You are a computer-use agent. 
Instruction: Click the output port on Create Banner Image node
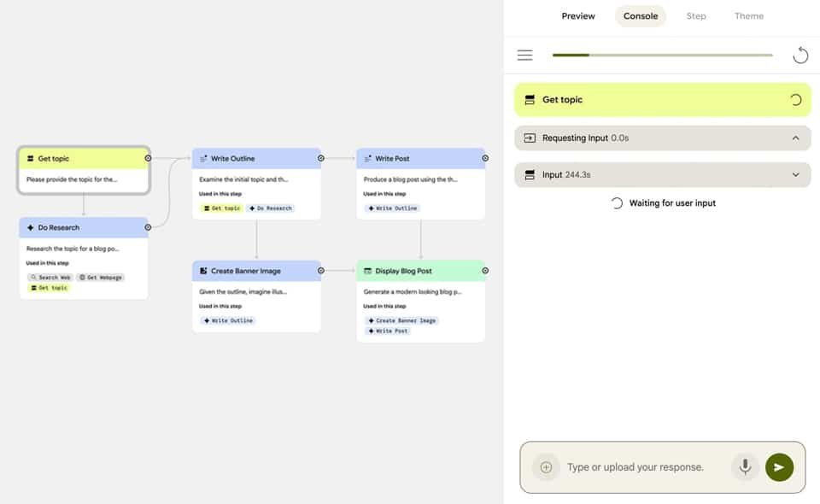point(321,270)
